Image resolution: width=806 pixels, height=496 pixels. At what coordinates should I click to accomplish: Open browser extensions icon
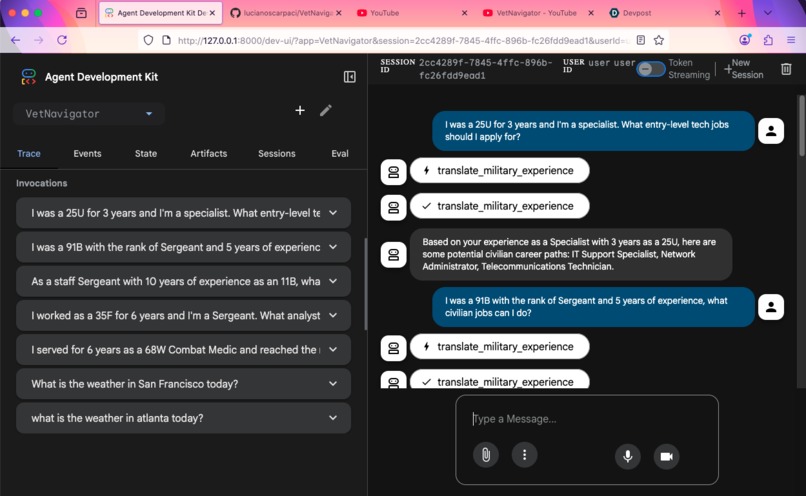tap(768, 40)
